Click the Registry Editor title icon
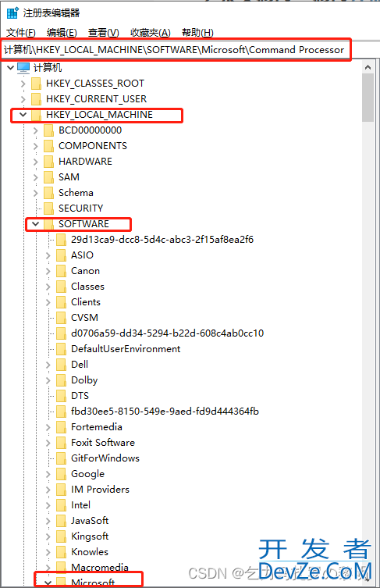380x588 pixels. pyautogui.click(x=12, y=12)
